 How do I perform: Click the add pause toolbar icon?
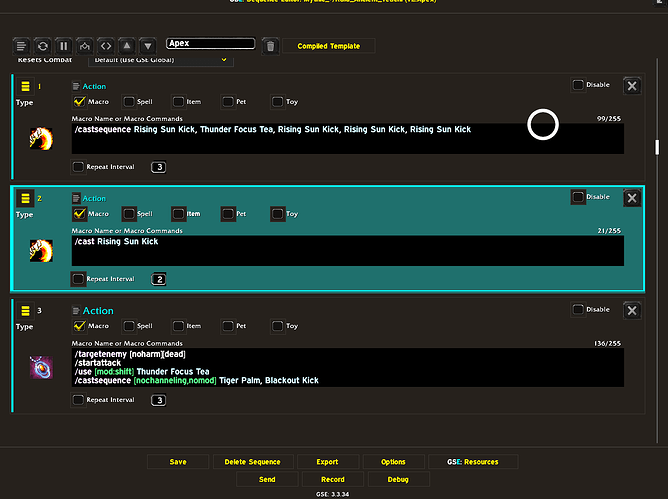pos(63,46)
